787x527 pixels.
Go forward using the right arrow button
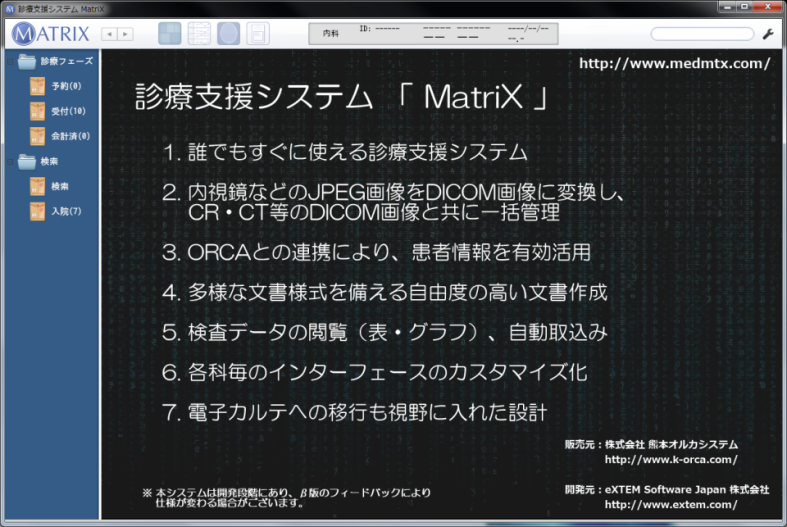[125, 34]
